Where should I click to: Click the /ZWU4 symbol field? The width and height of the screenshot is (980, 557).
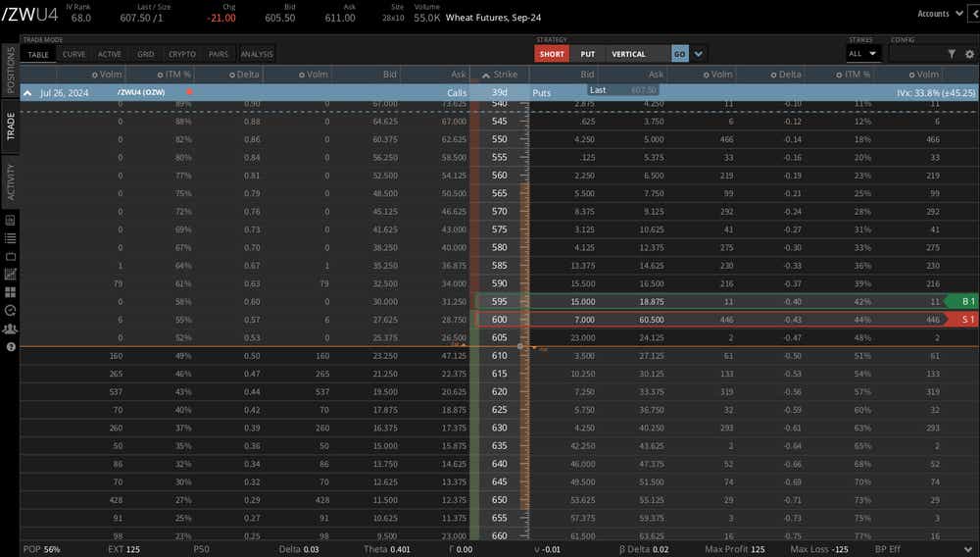coord(29,14)
